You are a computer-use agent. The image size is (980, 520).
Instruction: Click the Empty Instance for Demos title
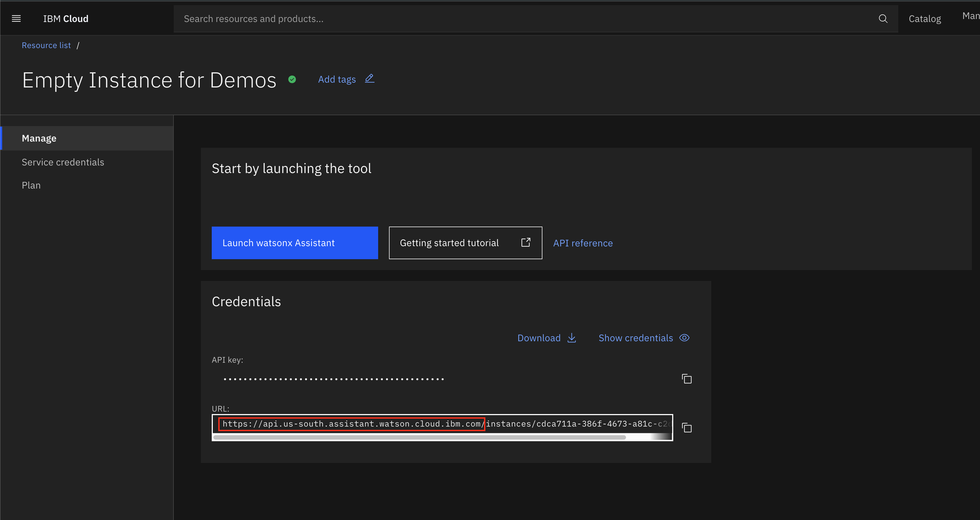coord(149,80)
